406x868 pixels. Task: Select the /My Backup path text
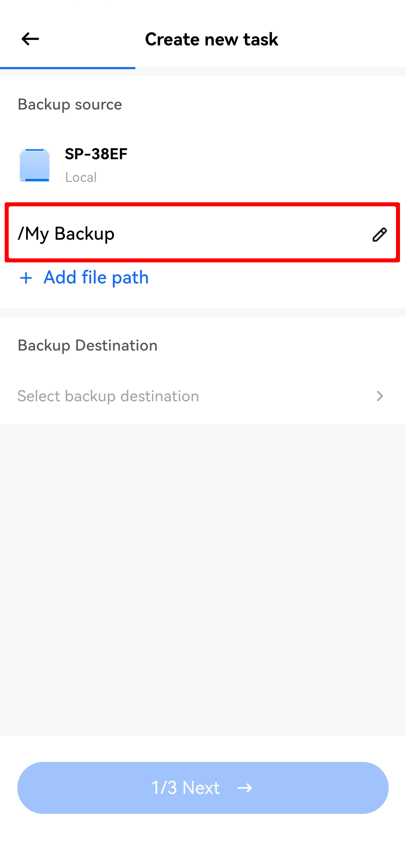[66, 233]
